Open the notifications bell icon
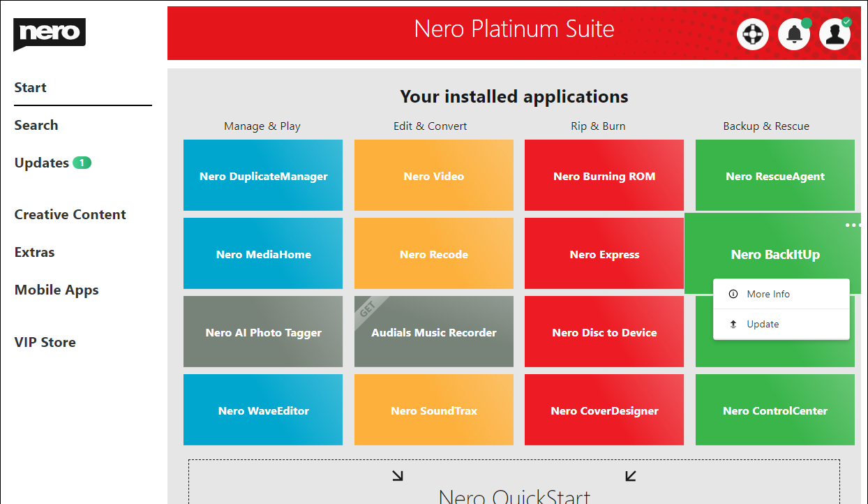This screenshot has width=868, height=504. pos(794,34)
